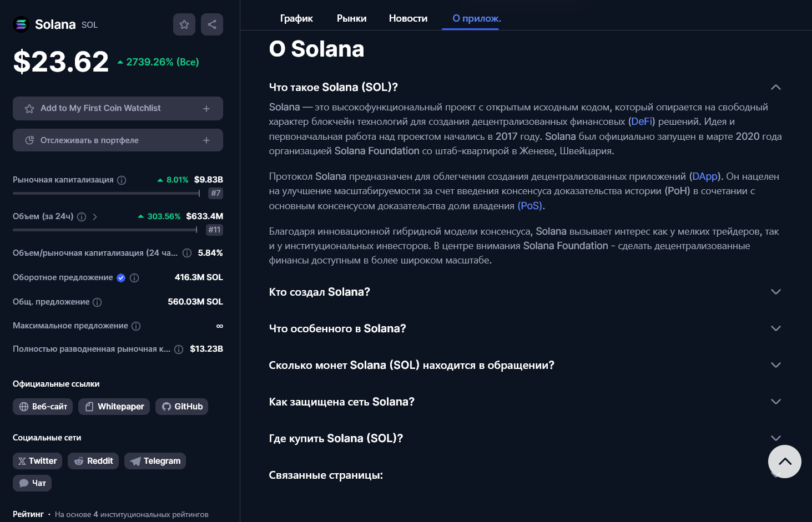Viewport: 812px width, 522px height.
Task: Open info icon for Оборотное предложение
Action: point(134,278)
